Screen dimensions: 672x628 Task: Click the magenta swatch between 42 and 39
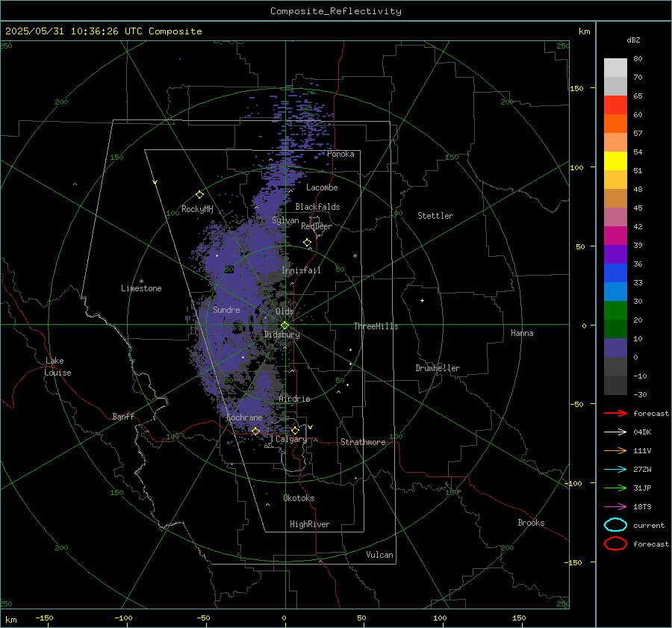[615, 236]
